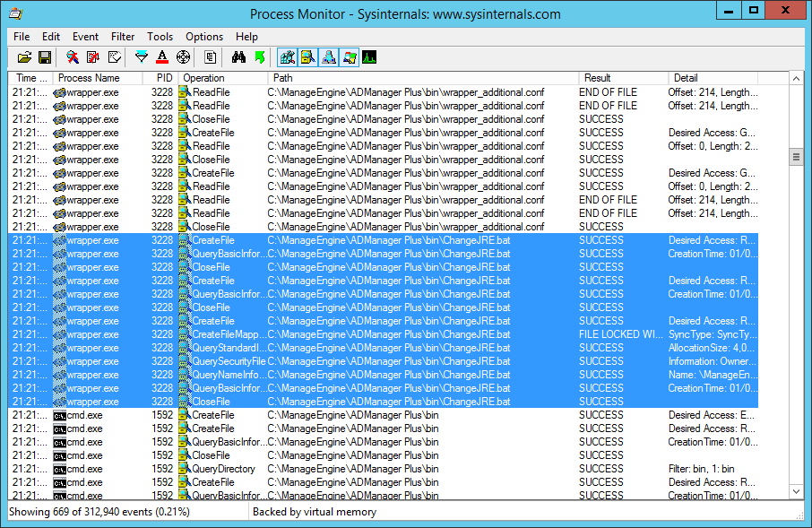Click the vertical scrollbar thumb
Viewport: 812px width, 528px height.
(x=796, y=157)
